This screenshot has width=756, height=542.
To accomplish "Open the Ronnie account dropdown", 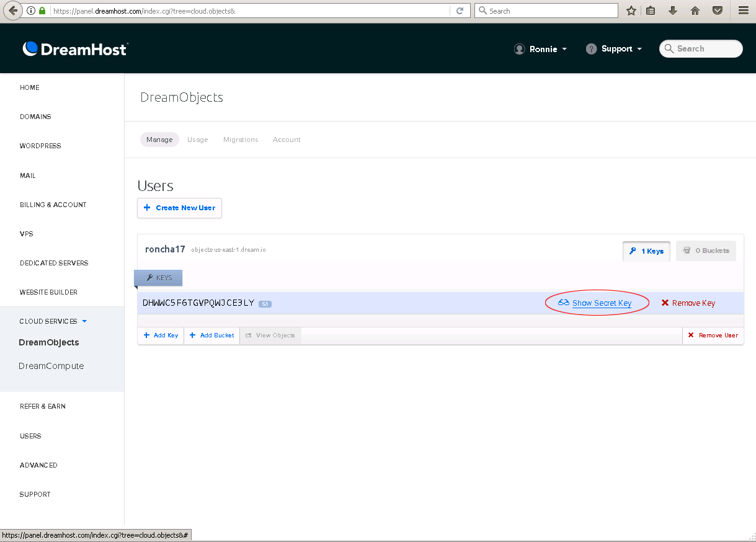I will (x=541, y=49).
